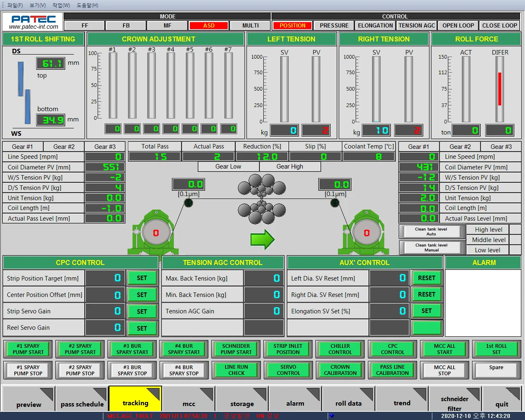Click the folded-corner icon on the trend tab

[420, 392]
